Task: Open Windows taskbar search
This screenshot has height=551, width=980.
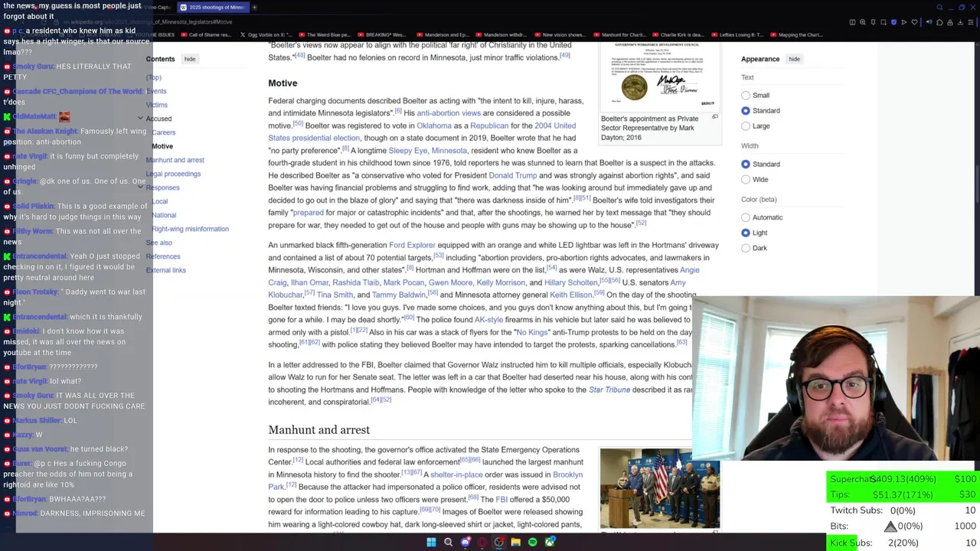Action: tap(448, 542)
